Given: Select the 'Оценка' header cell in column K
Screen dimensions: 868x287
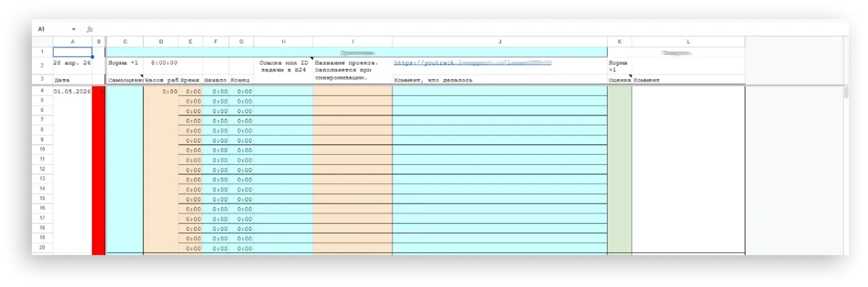Looking at the screenshot, I should (619, 80).
